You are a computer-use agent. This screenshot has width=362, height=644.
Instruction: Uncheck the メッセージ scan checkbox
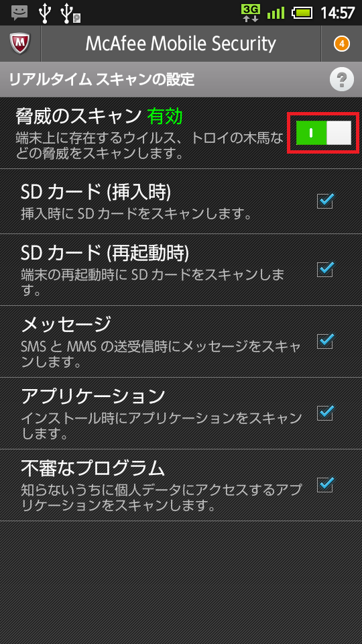click(x=325, y=341)
